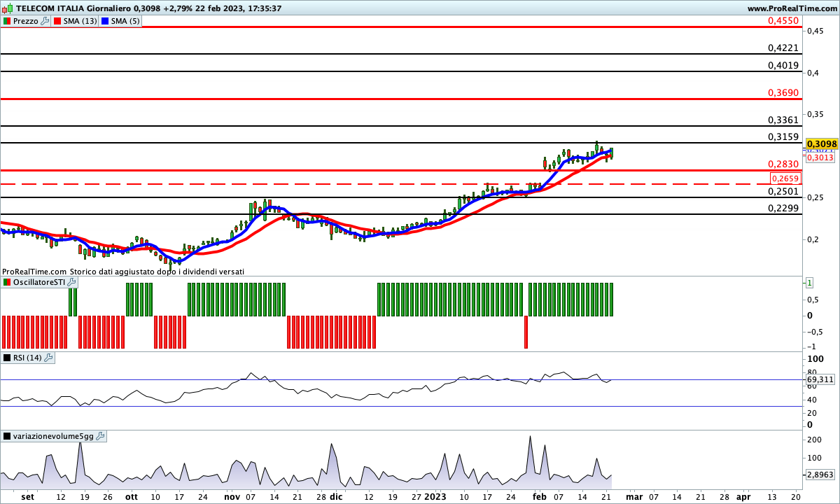
Task: Select the boxed 0,2659 dashed line label
Action: pyautogui.click(x=784, y=178)
